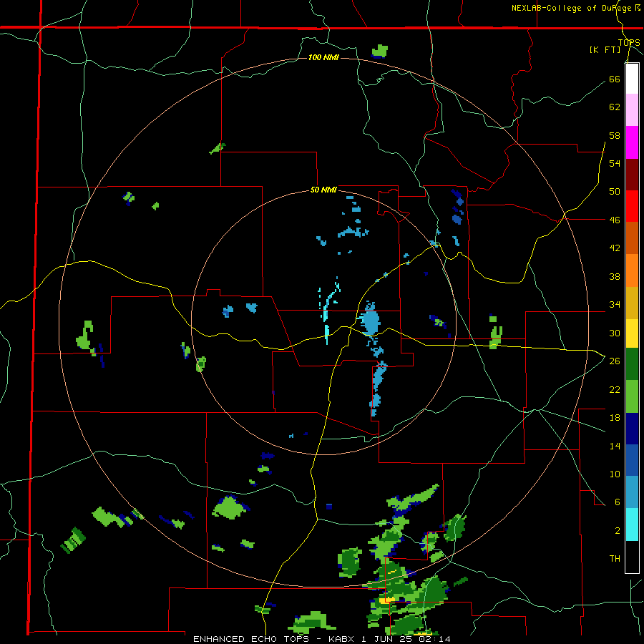Click the 46 legend value

point(615,220)
